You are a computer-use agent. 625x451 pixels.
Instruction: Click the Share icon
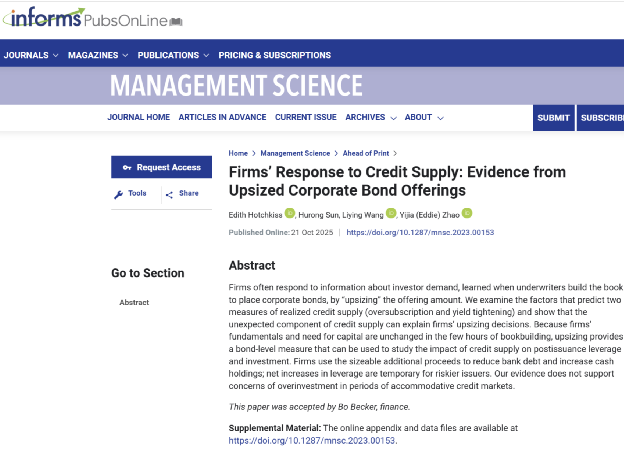point(171,194)
